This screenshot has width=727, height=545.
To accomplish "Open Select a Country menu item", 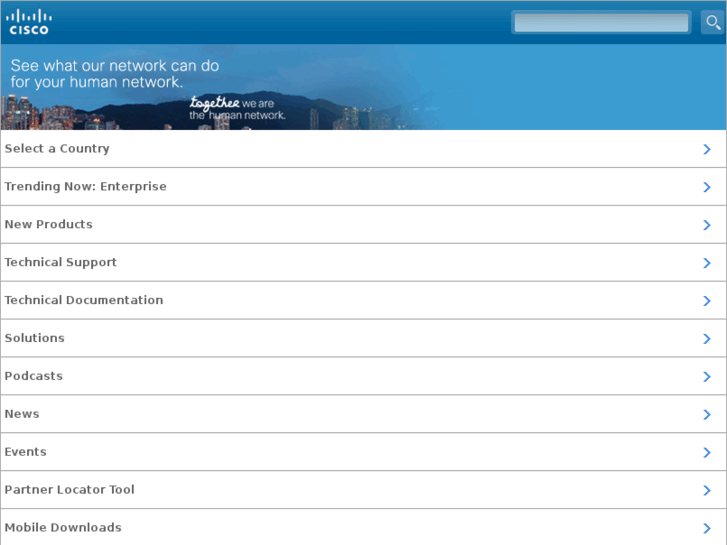I will pos(364,149).
